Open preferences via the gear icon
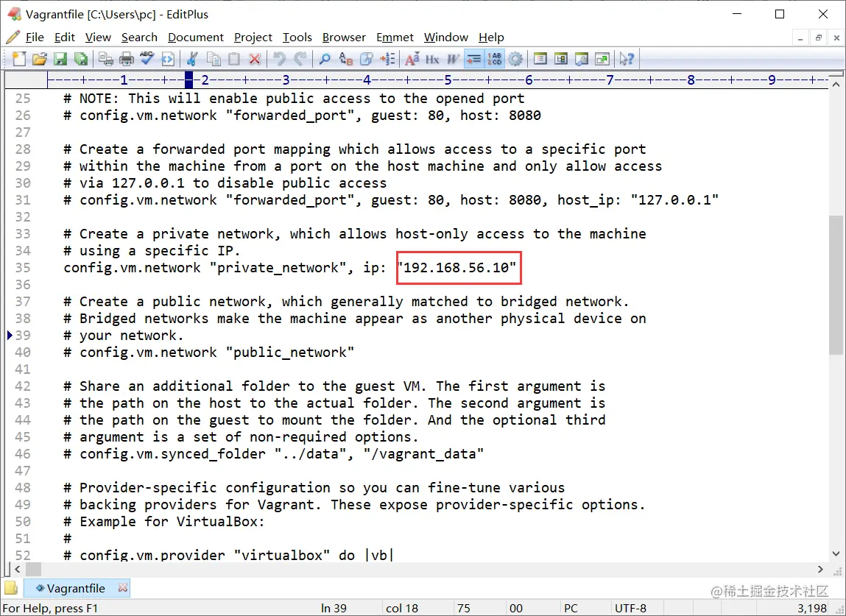 (x=515, y=59)
